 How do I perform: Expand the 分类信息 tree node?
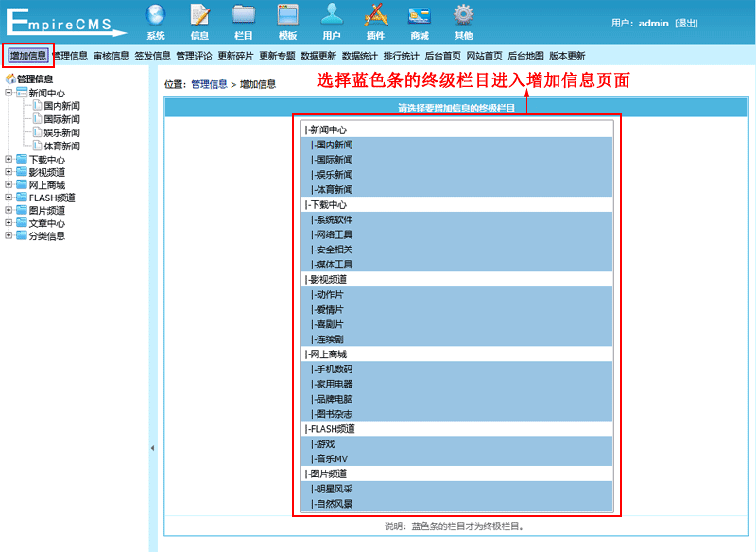9,235
